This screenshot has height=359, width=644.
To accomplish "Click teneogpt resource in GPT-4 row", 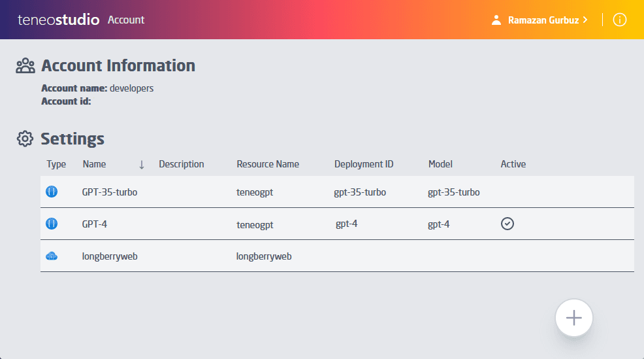I will (x=255, y=225).
